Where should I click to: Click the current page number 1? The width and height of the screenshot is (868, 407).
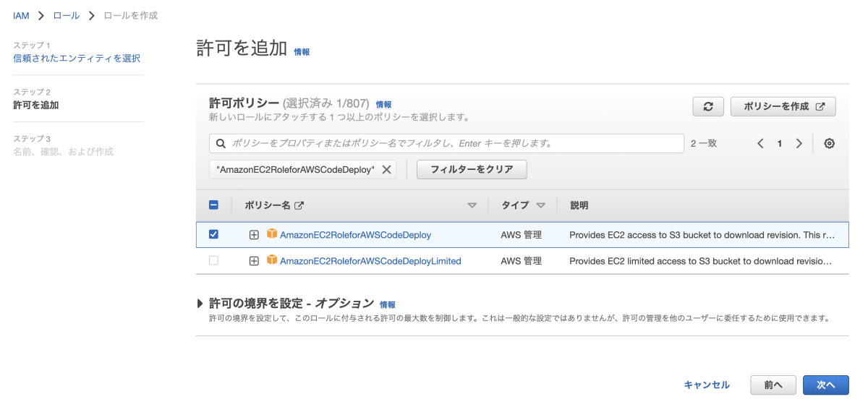coord(780,143)
